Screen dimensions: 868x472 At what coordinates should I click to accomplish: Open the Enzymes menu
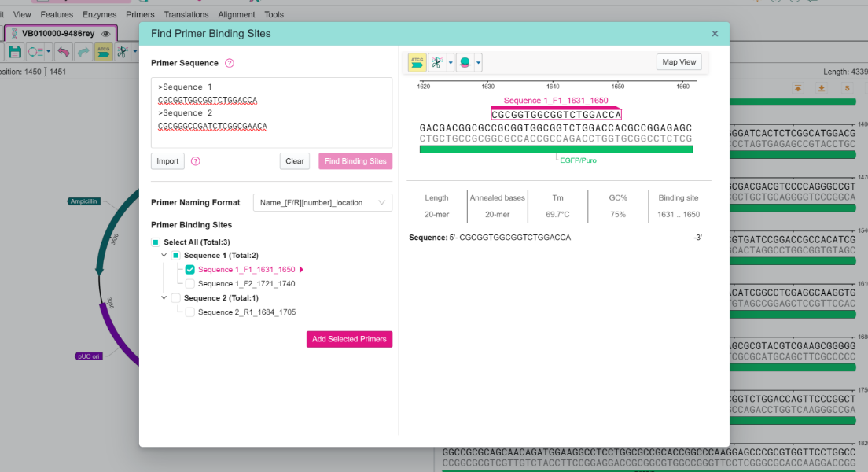[x=100, y=14]
